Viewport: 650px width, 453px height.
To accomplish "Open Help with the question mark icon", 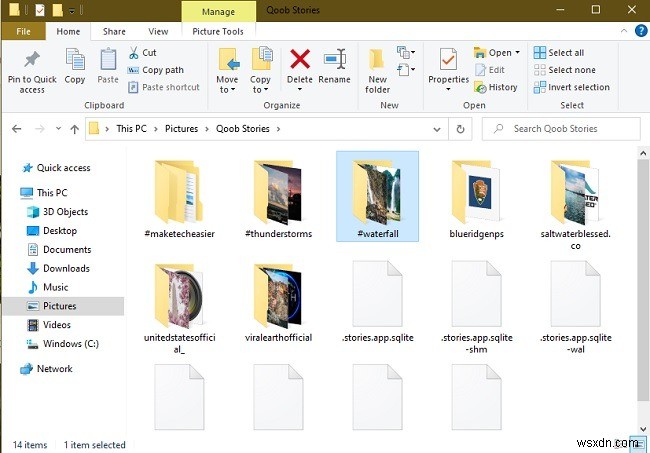I will (641, 31).
